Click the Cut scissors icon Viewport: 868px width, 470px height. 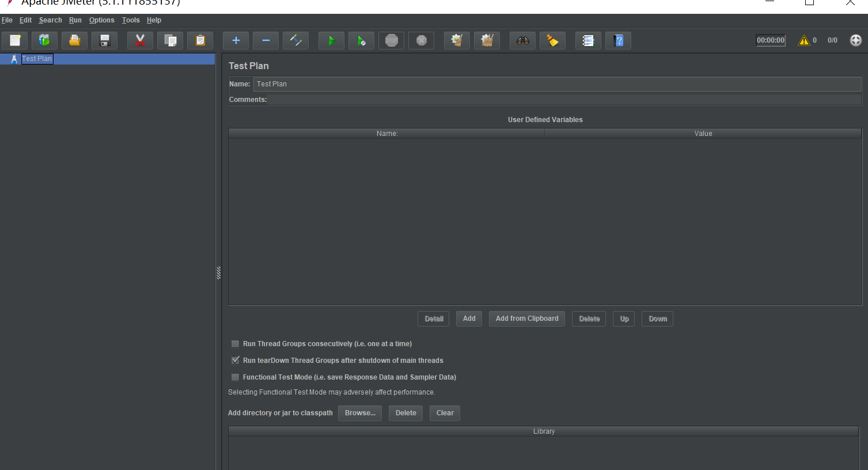click(x=140, y=40)
